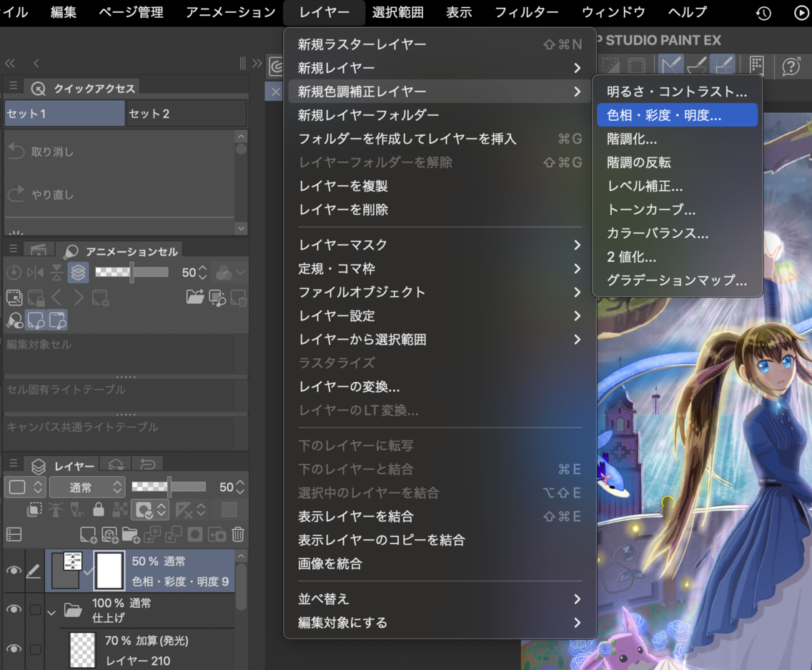Select レイヤーを複製 menu entry
812x670 pixels.
[440, 185]
